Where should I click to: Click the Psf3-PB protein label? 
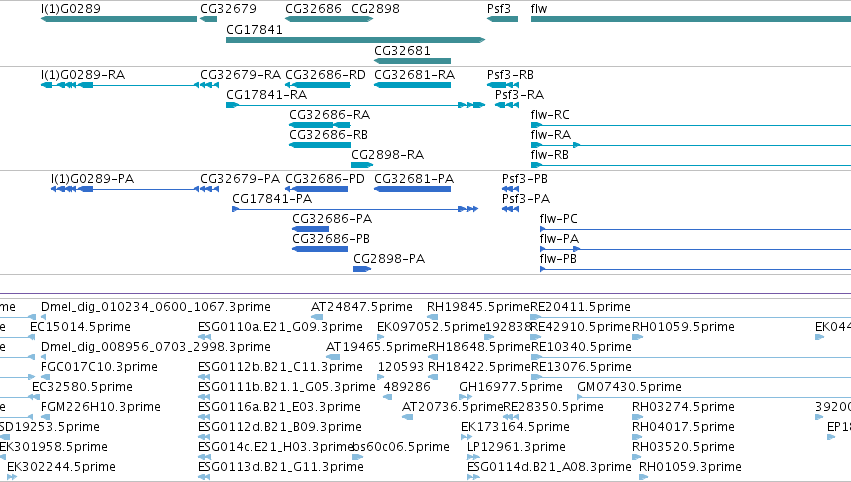pyautogui.click(x=524, y=179)
